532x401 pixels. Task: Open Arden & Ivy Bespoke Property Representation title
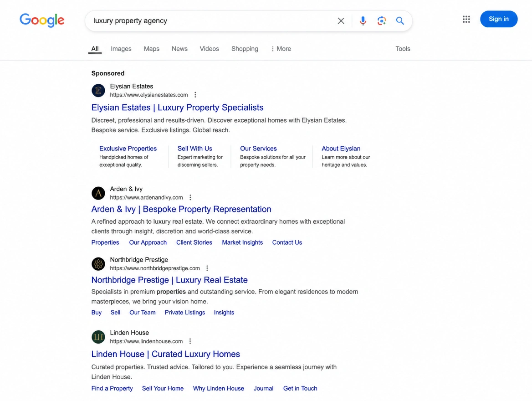181,209
